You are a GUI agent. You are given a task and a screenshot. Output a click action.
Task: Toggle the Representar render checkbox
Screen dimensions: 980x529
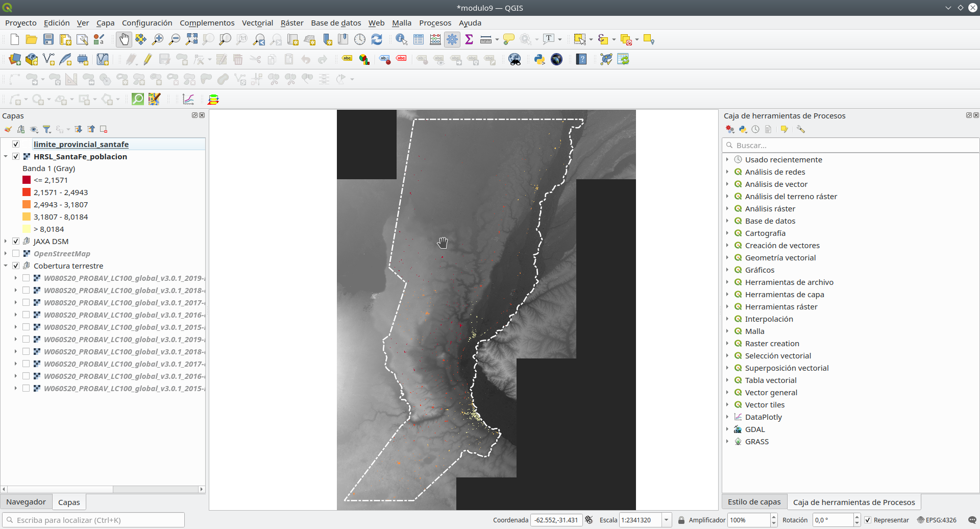click(x=868, y=520)
